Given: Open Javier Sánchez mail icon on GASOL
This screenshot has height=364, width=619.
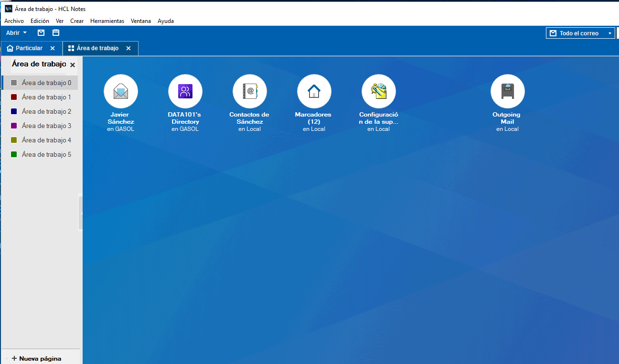Looking at the screenshot, I should coord(121,91).
